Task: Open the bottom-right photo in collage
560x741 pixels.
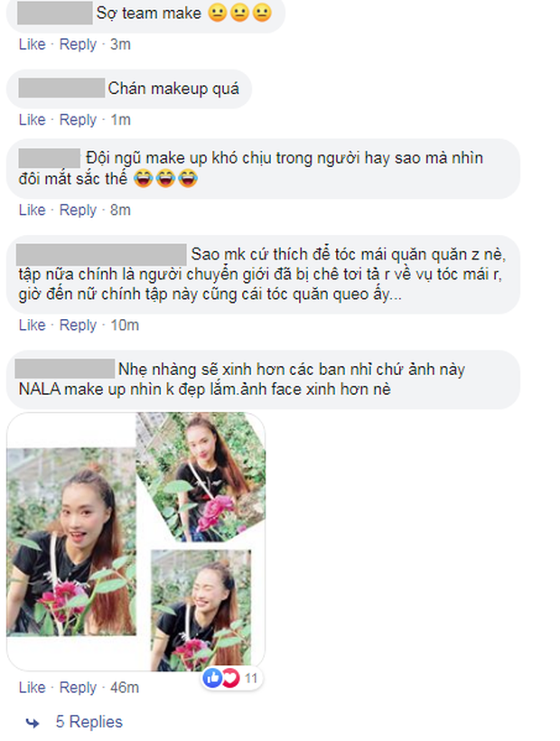Action: tap(201, 610)
